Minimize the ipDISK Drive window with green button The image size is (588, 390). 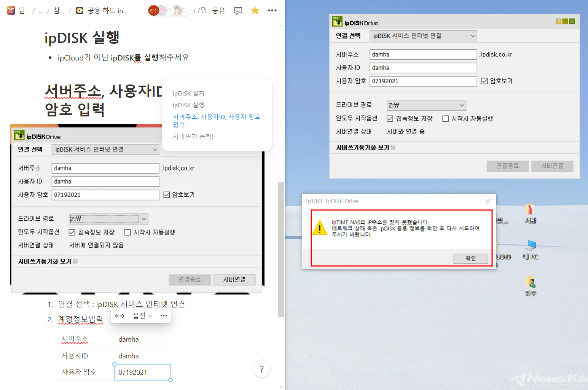point(565,21)
